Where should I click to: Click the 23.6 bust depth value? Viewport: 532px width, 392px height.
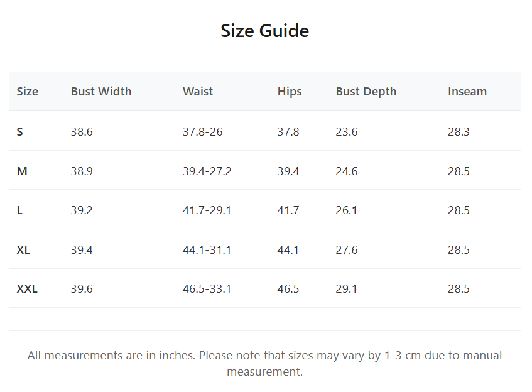347,131
